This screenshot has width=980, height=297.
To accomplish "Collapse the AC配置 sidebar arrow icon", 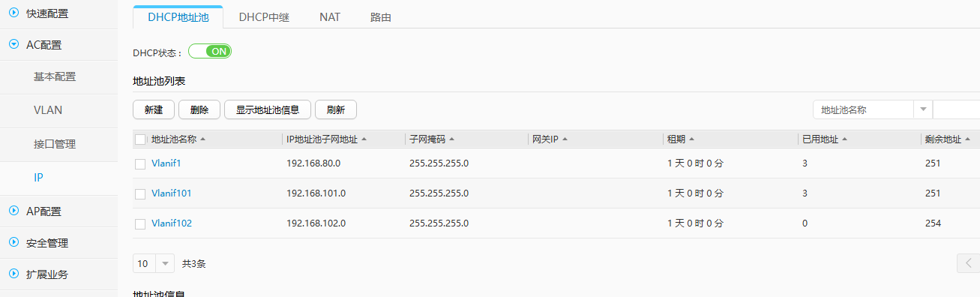I will tap(13, 44).
